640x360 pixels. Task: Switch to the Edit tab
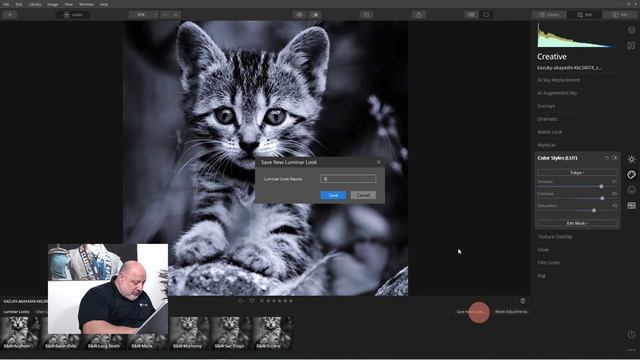coord(584,15)
